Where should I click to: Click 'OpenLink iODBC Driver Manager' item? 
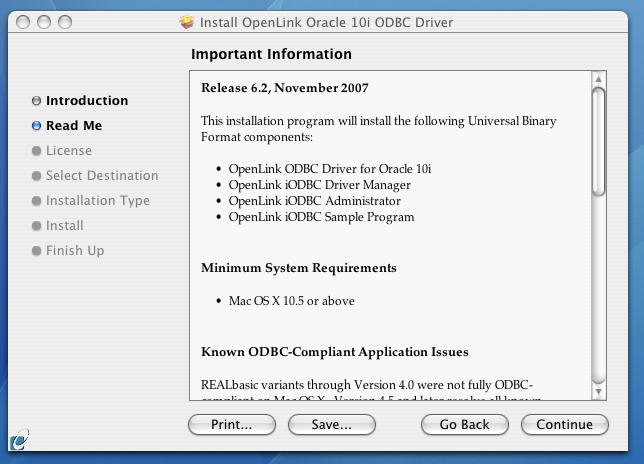pyautogui.click(x=320, y=185)
